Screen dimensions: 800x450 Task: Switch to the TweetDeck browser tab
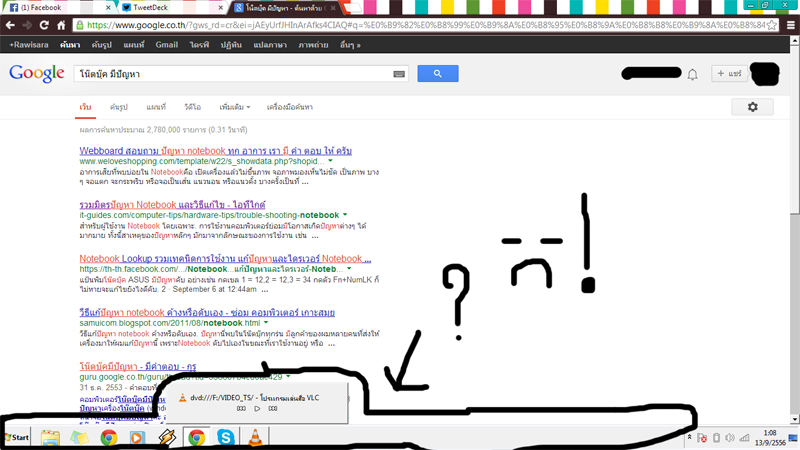coord(171,8)
